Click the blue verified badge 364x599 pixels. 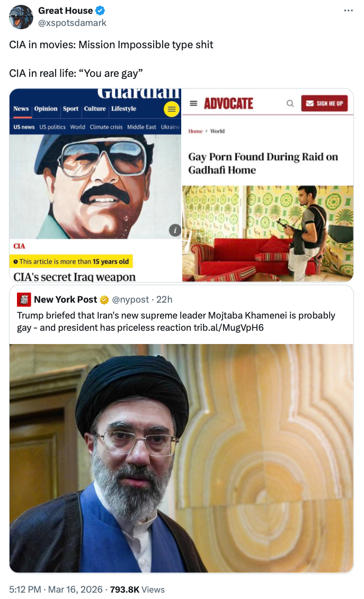coord(100,10)
